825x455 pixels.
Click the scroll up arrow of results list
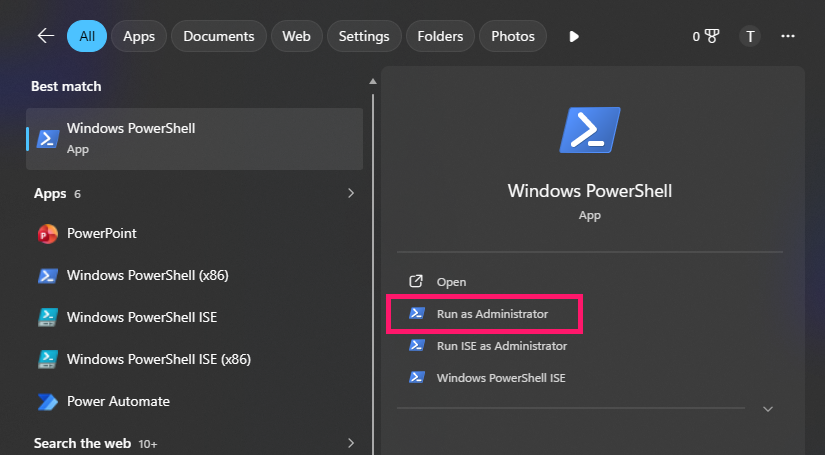[x=373, y=81]
